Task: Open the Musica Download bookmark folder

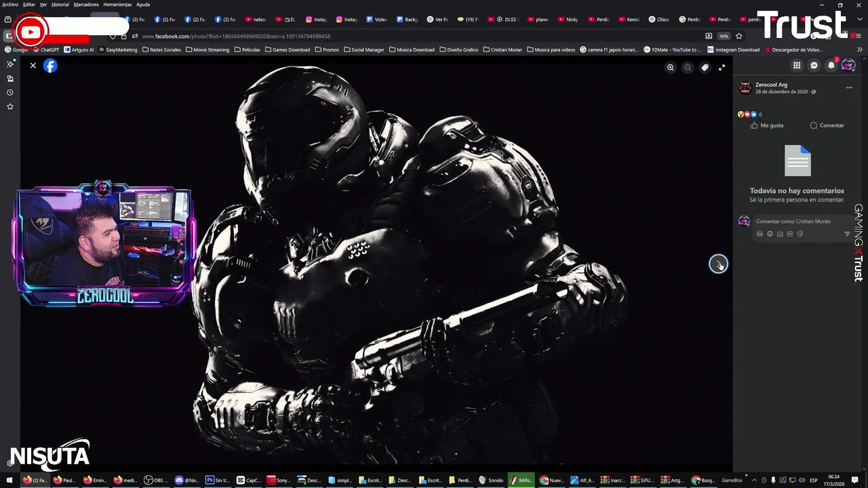Action: 412,49
